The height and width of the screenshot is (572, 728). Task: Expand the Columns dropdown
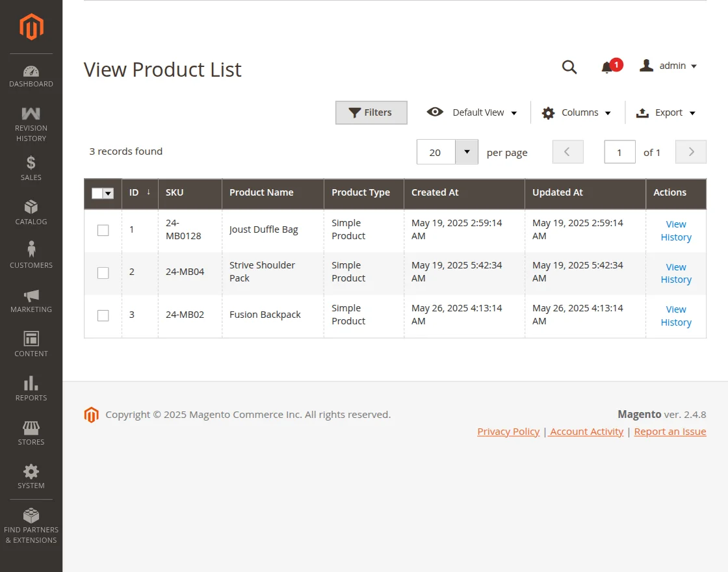[576, 112]
